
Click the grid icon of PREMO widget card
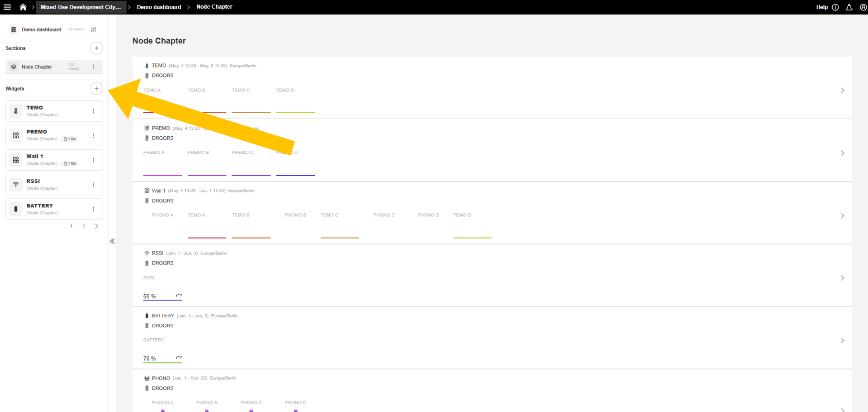[16, 135]
